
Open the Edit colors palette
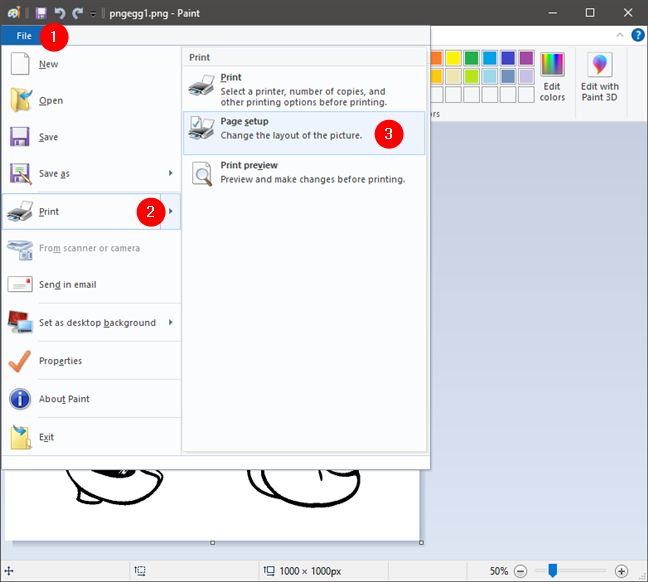tap(552, 77)
